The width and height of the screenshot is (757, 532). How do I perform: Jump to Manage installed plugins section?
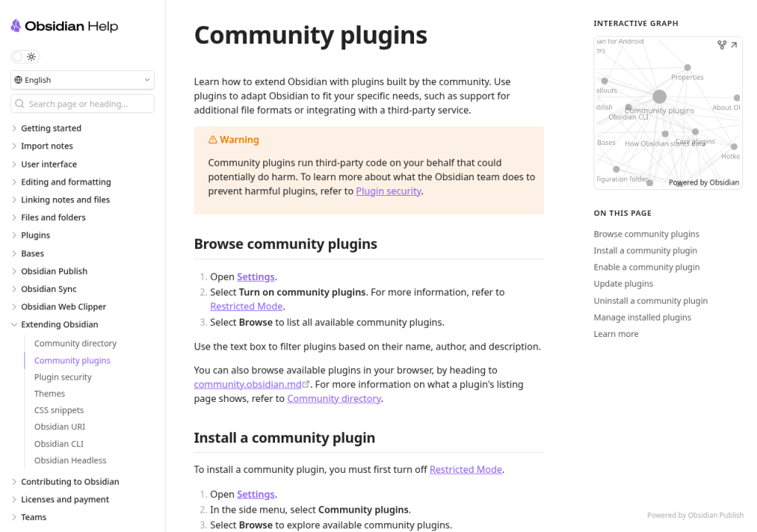click(642, 317)
